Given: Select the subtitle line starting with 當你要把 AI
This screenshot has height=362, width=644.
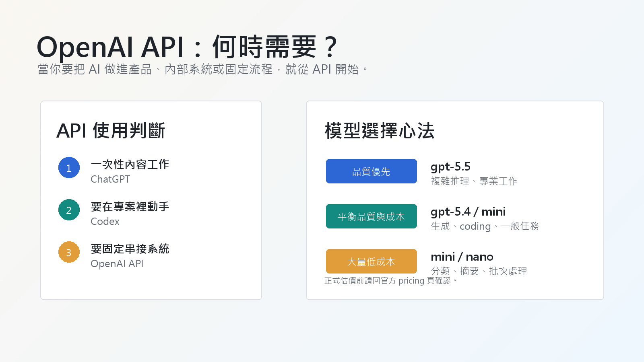Looking at the screenshot, I should click(x=203, y=69).
